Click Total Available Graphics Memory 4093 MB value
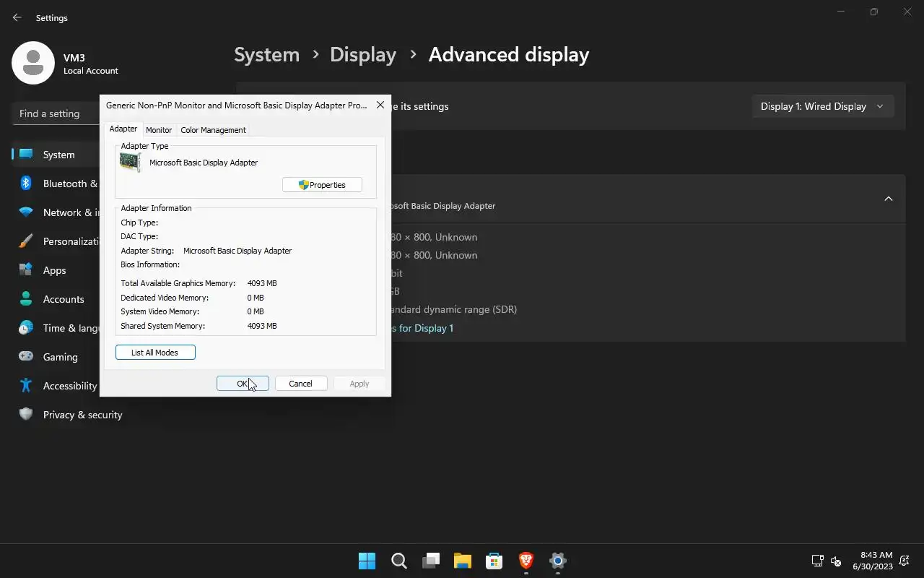 click(x=262, y=283)
